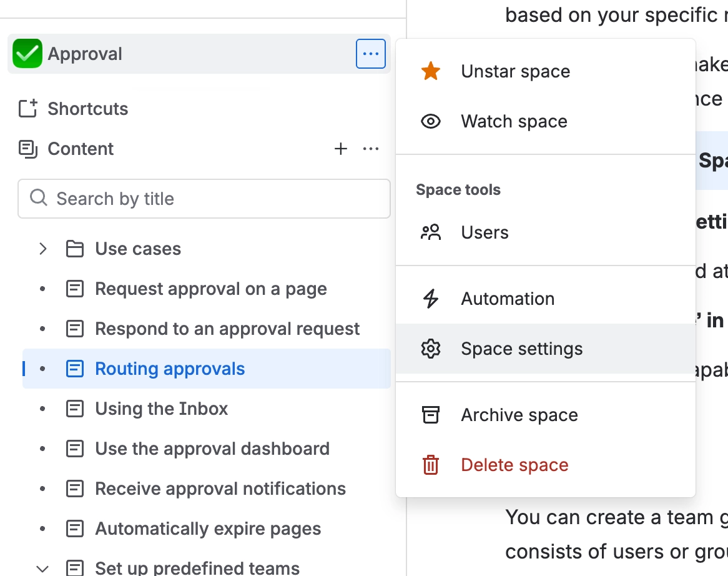Click the Content pages icon
The width and height of the screenshot is (728, 576).
click(27, 149)
